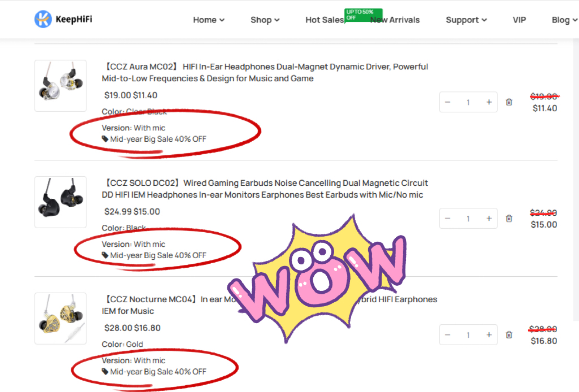Click quantity field for CCZ Aura MC02

point(468,102)
